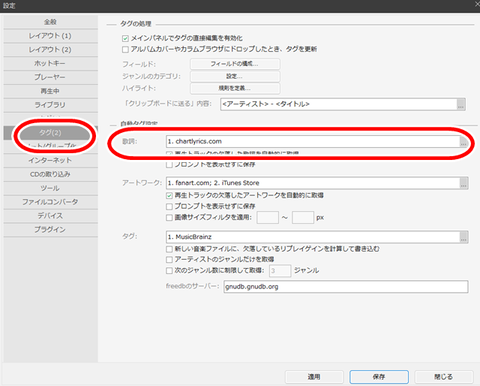This screenshot has height=386, width=480.
Task: Enable 次のジャンル数に制限して取得 checkbox
Action: click(169, 270)
